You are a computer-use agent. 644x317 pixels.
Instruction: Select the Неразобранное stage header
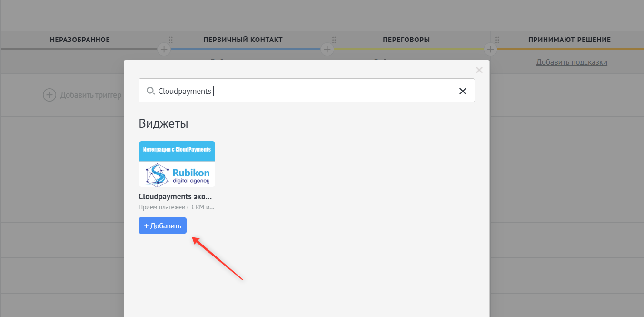tap(80, 40)
